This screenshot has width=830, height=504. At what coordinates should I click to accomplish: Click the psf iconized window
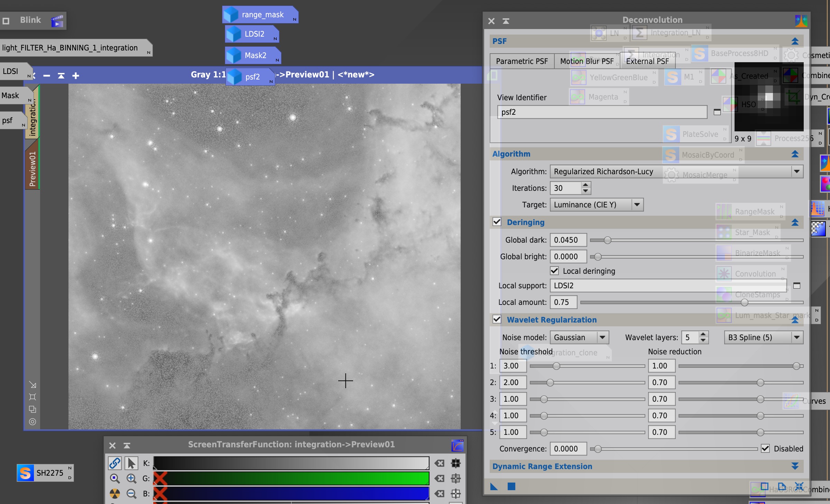13,120
